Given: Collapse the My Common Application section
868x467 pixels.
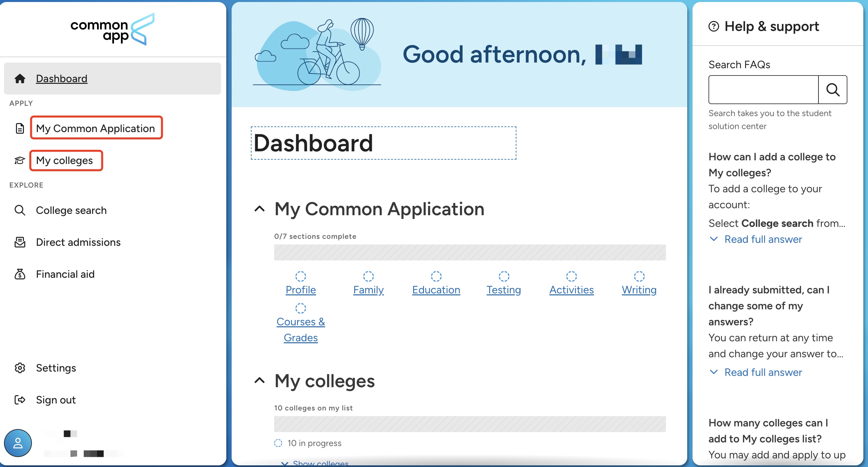Looking at the screenshot, I should click(x=260, y=209).
